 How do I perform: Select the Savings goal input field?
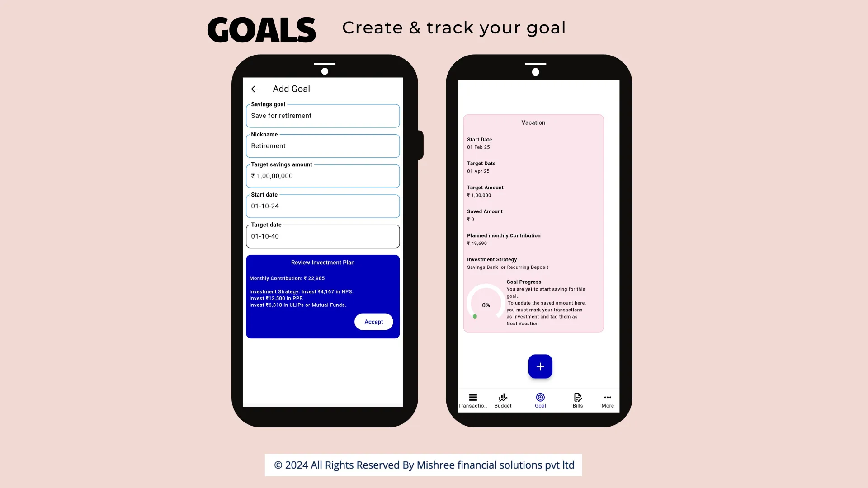coord(322,116)
